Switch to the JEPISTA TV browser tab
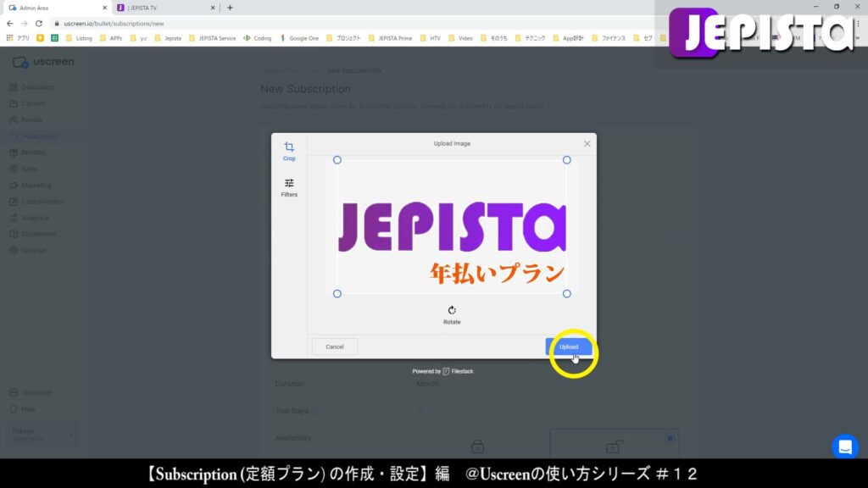The width and height of the screenshot is (868, 488). [x=166, y=8]
